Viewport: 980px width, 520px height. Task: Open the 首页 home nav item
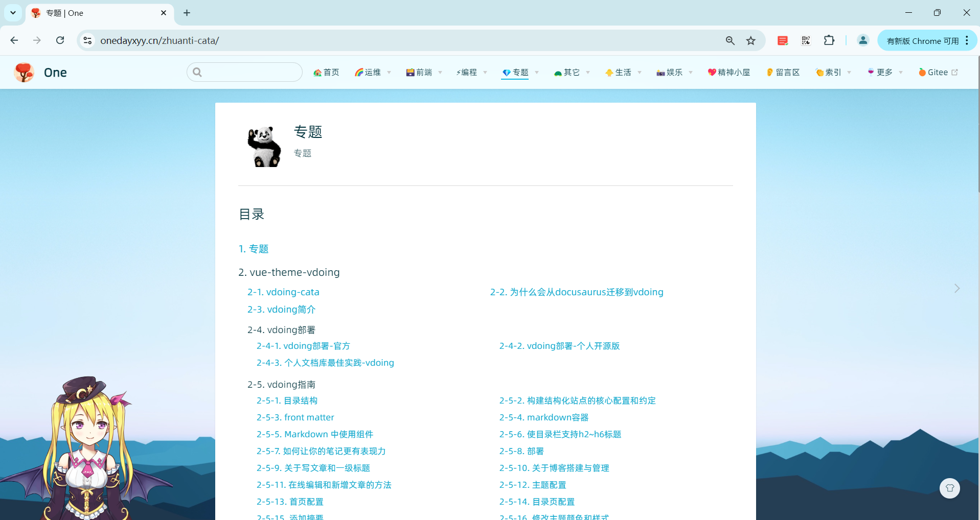click(326, 73)
